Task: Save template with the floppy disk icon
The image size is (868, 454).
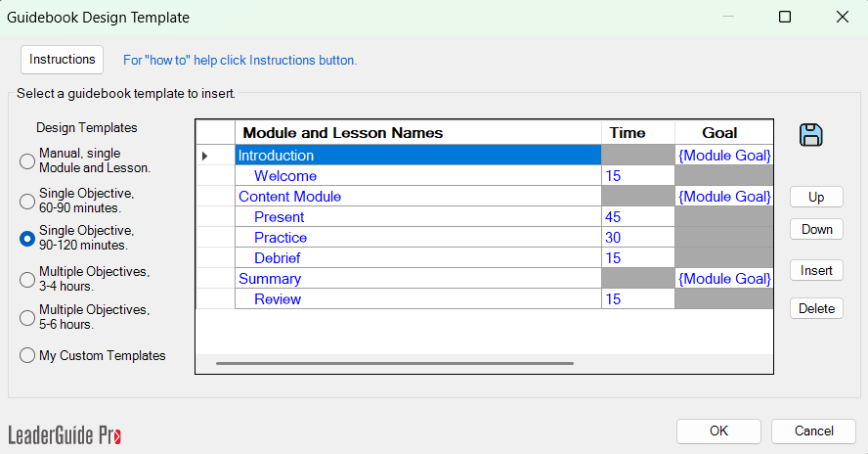Action: coord(811,135)
